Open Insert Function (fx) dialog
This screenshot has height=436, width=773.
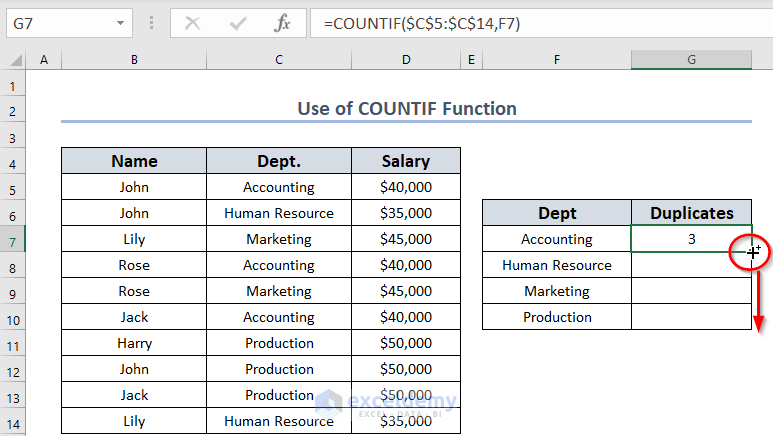tap(282, 22)
